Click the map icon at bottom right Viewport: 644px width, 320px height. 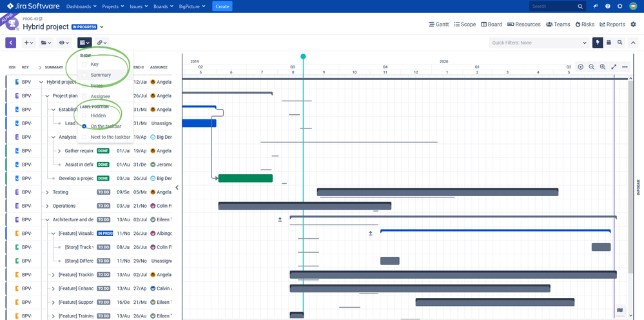pos(620,310)
